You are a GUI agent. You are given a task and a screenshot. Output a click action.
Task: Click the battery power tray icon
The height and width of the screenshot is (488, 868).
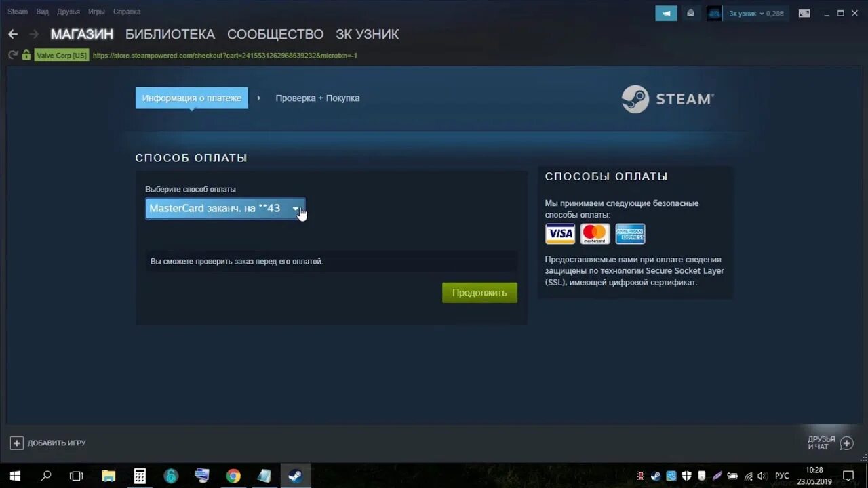pyautogui.click(x=733, y=476)
